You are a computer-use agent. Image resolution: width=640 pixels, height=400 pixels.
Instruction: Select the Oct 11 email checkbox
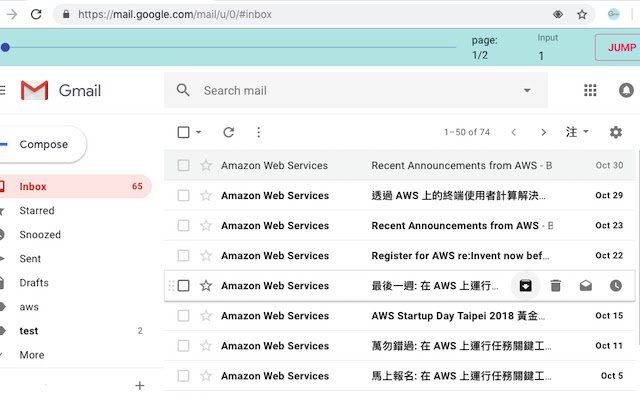coord(183,346)
